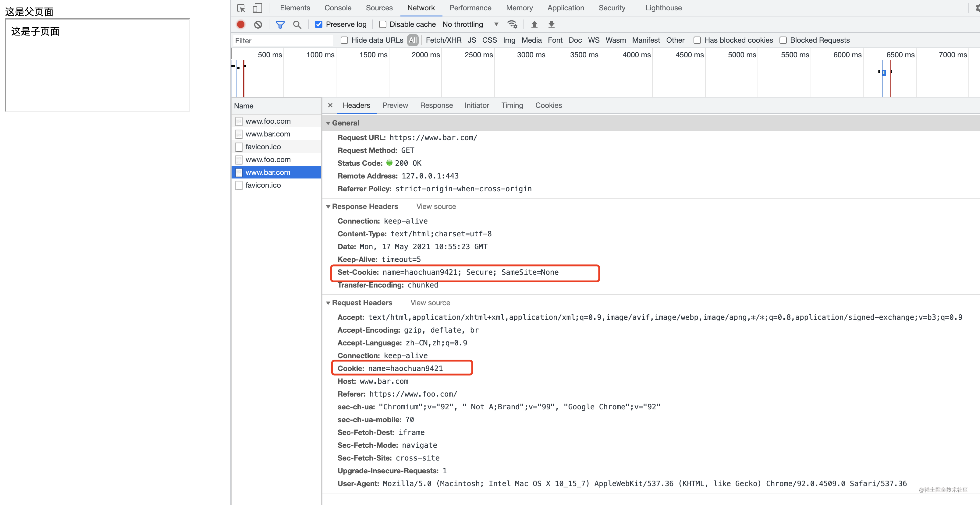Filter requests by Img
This screenshot has height=505, width=980.
tap(509, 40)
